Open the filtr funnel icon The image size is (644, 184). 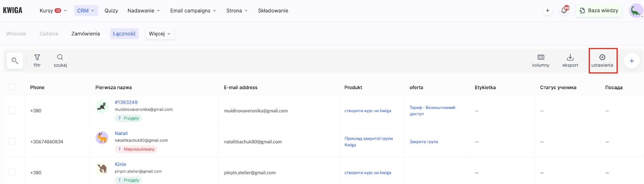tap(37, 57)
